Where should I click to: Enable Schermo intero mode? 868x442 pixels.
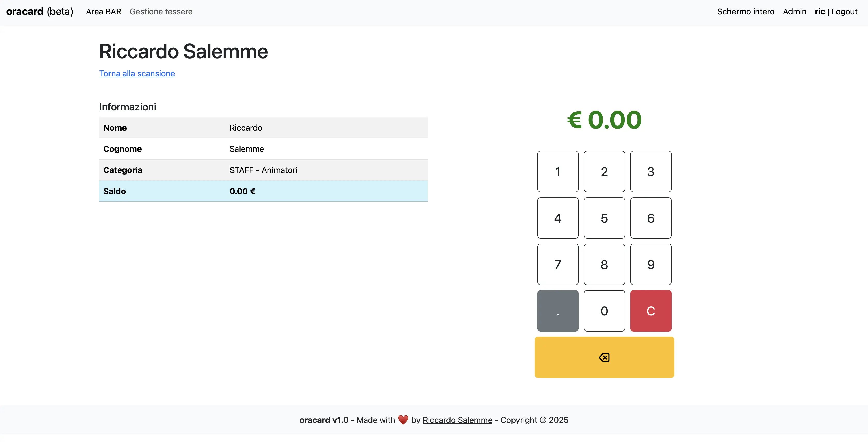(745, 12)
